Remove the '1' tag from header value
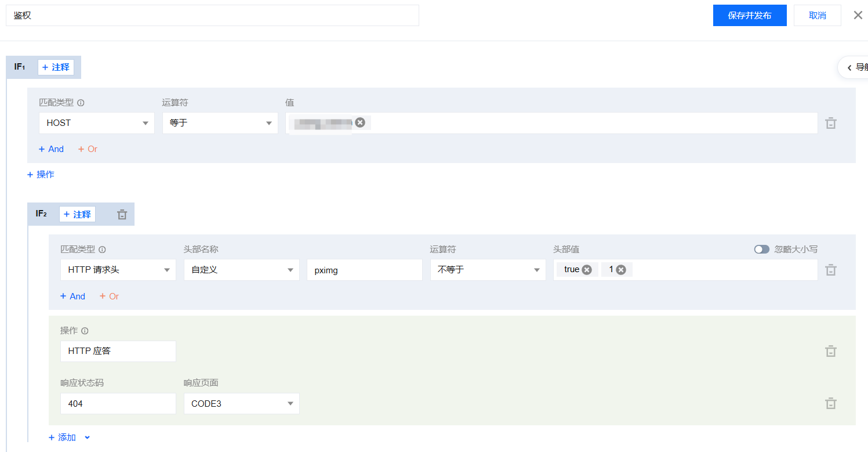The width and height of the screenshot is (868, 452). click(621, 270)
